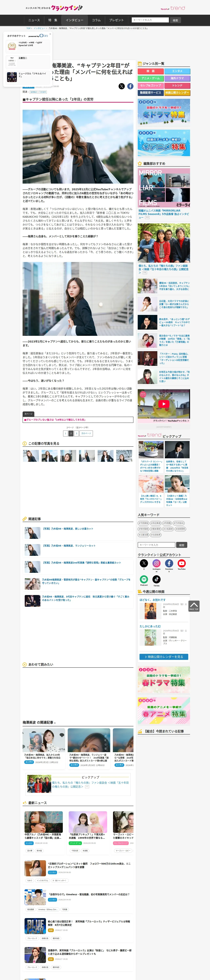
Task: Open コラム menu item
Action: [x=96, y=20]
